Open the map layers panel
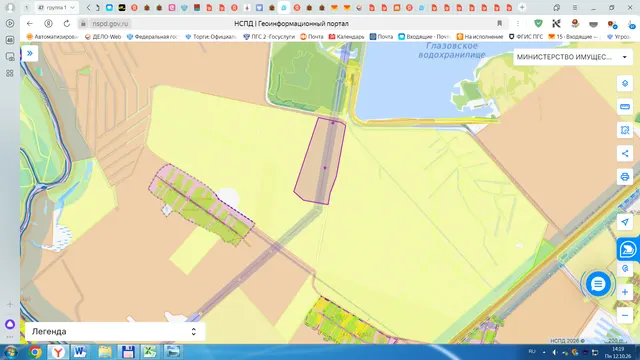Screen dimensions: 640x360 pos(625,83)
